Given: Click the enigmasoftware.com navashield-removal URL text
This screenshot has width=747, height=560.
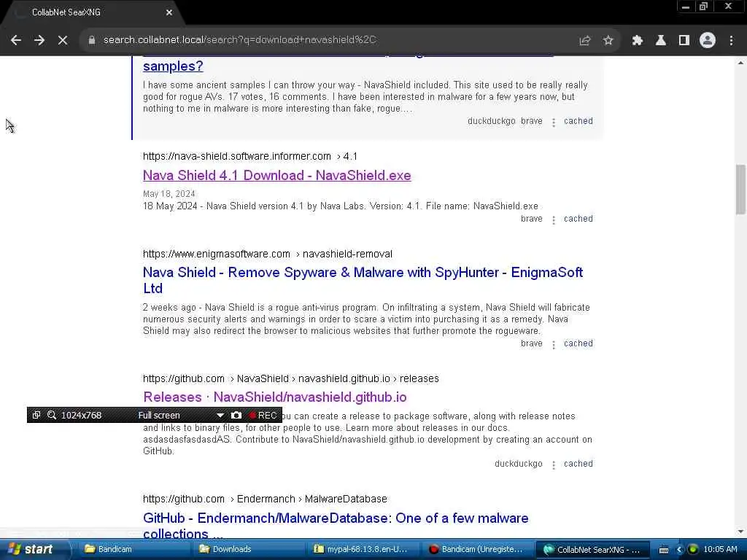Looking at the screenshot, I should (267, 254).
